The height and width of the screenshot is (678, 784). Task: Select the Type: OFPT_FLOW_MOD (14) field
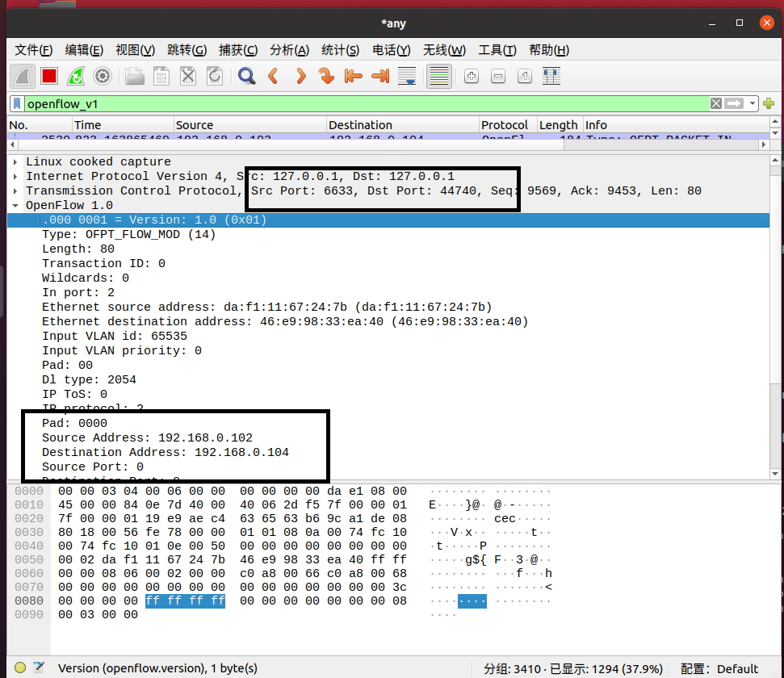(x=128, y=235)
